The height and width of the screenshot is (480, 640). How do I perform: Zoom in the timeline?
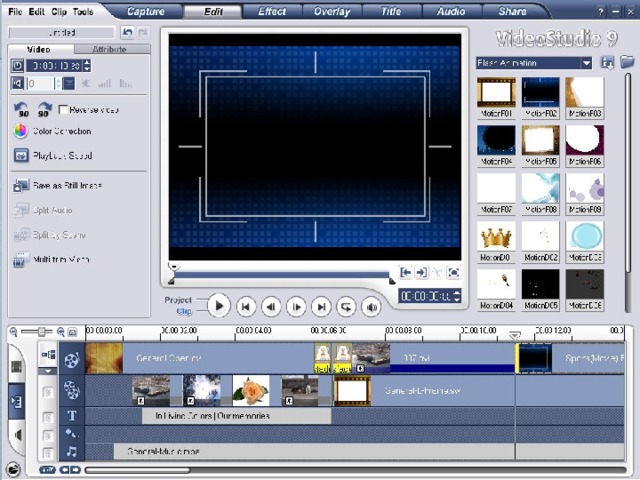(60, 332)
